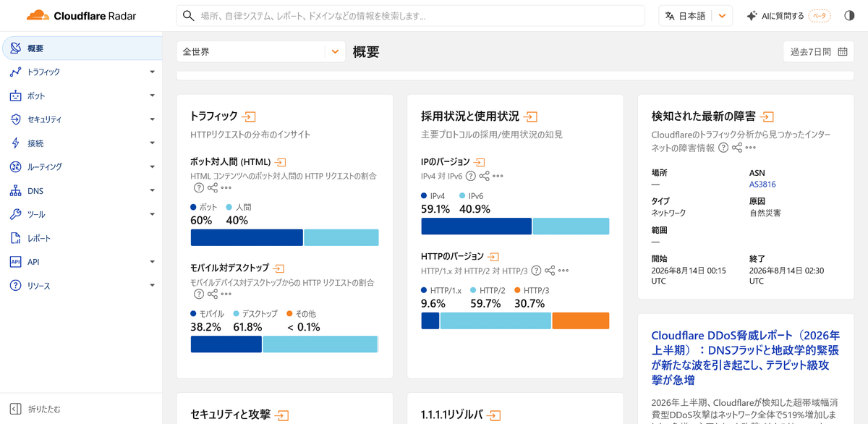Click the Cloudflare Radar logo
The width and height of the screenshot is (868, 424).
click(x=80, y=16)
